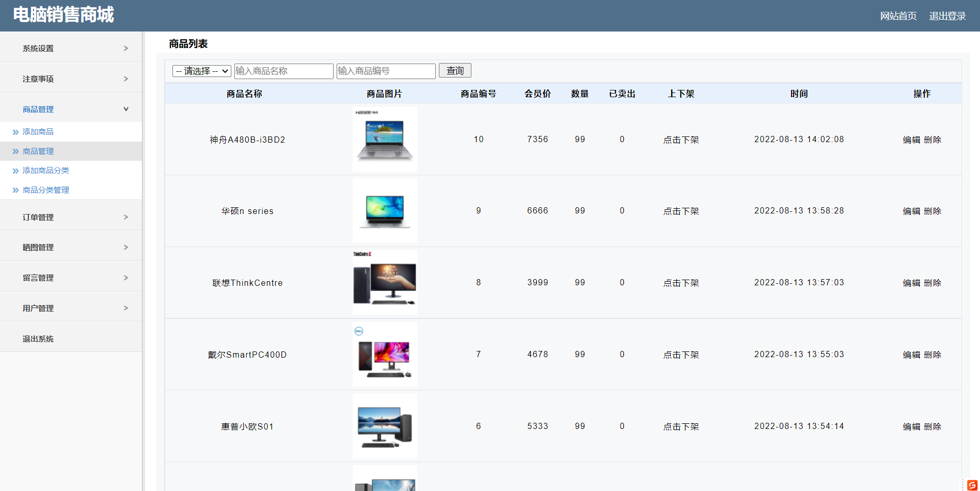Click 退出登录 in the header
Viewport: 980px width, 491px height.
[947, 16]
